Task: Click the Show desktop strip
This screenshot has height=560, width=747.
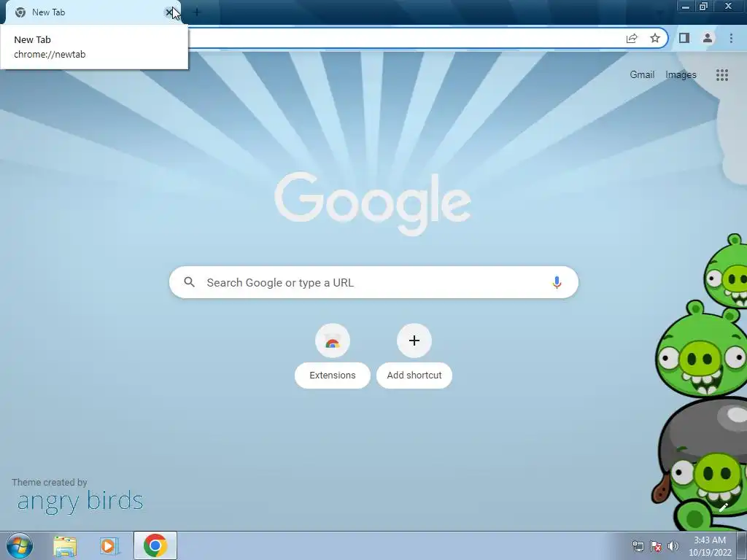Action: (742, 545)
